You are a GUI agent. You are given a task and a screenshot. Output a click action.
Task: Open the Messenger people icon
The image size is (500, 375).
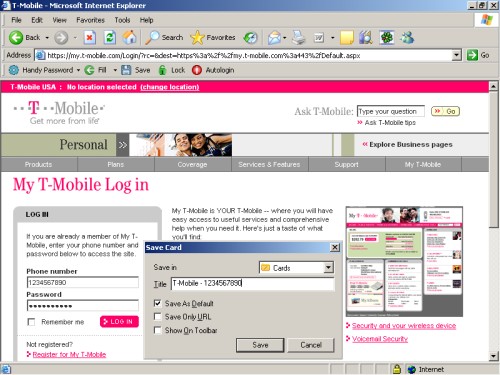(407, 38)
